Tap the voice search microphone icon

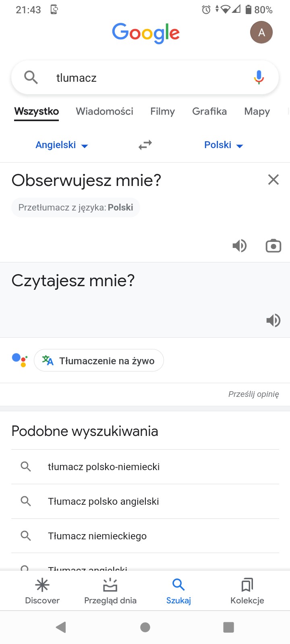click(259, 77)
